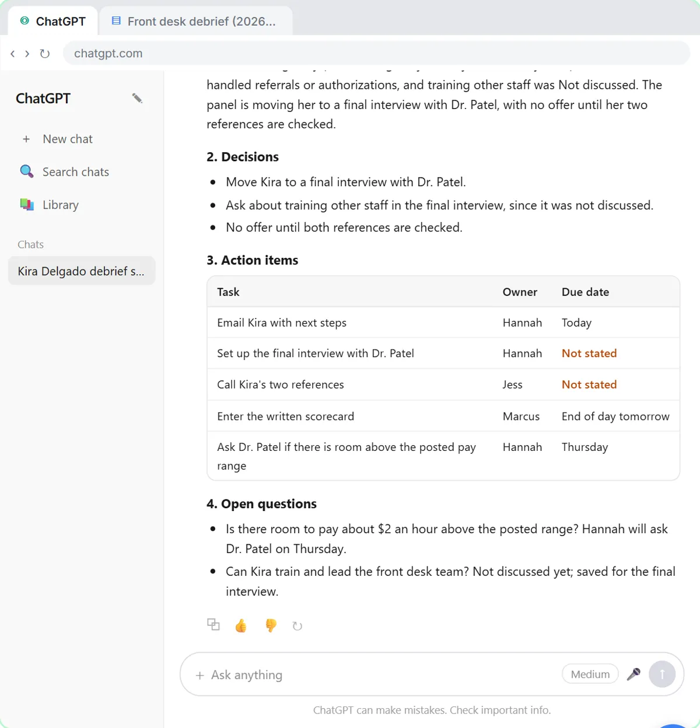Click the ChatGPT tab favicon
Image resolution: width=700 pixels, height=728 pixels.
pos(24,21)
